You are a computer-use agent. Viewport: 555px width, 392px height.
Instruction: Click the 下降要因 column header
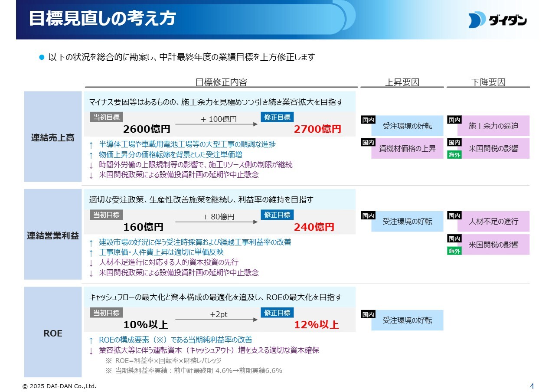tap(488, 82)
